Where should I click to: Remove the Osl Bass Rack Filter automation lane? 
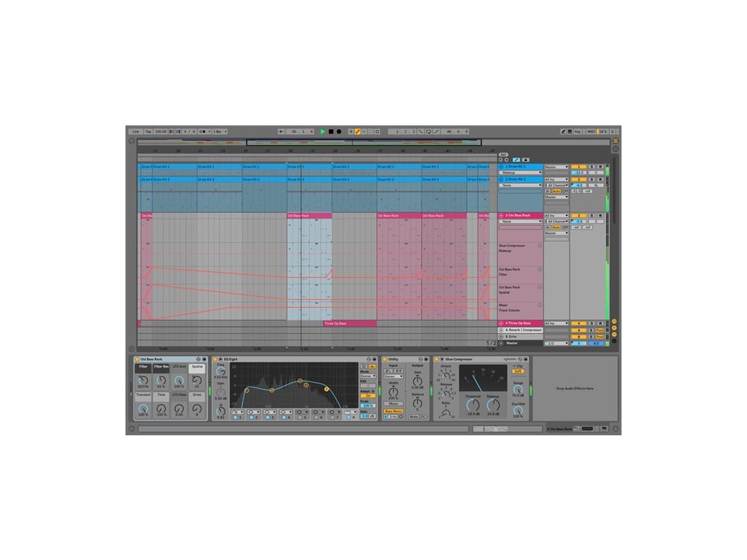(540, 270)
